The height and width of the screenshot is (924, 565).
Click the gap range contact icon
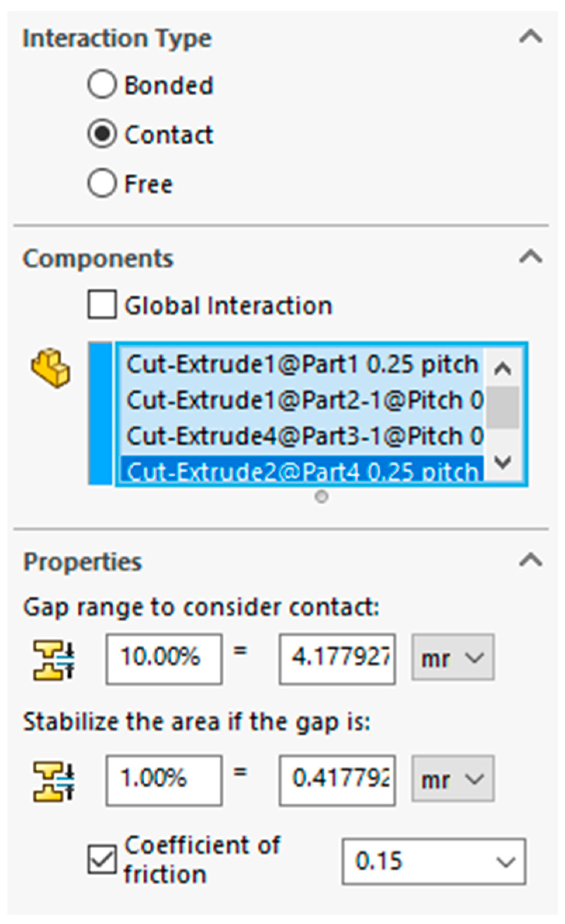click(x=53, y=660)
